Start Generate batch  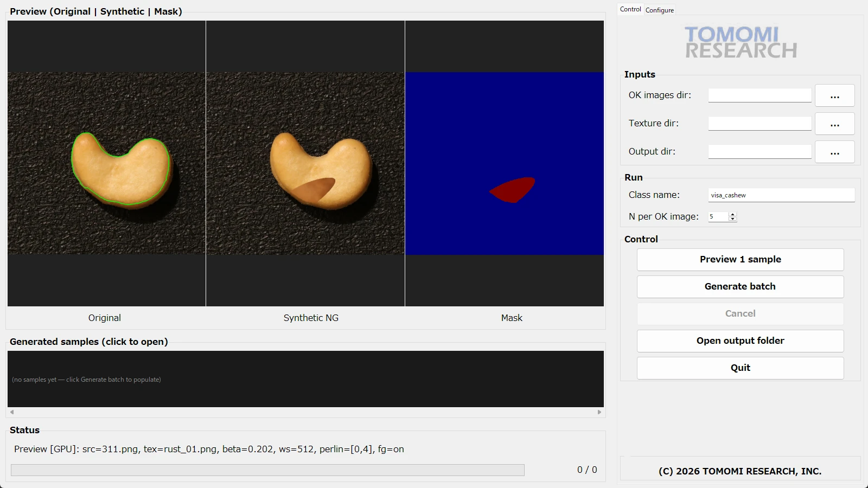(x=740, y=287)
